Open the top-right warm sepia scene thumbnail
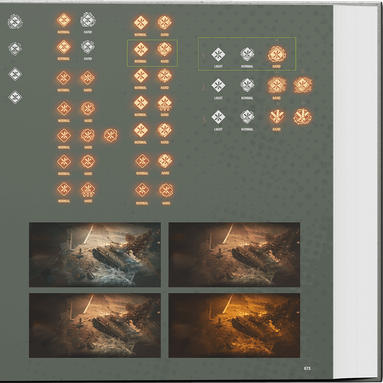383x383 pixels. 234,255
